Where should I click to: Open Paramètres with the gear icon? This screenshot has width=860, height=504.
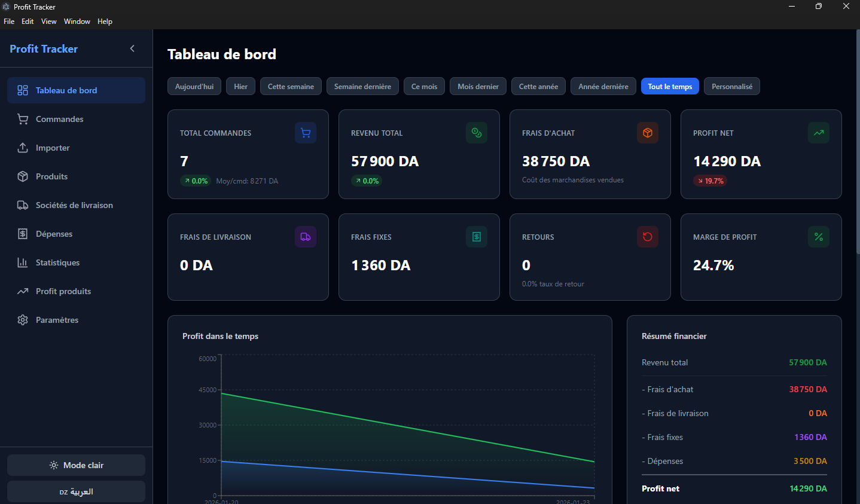coord(23,320)
